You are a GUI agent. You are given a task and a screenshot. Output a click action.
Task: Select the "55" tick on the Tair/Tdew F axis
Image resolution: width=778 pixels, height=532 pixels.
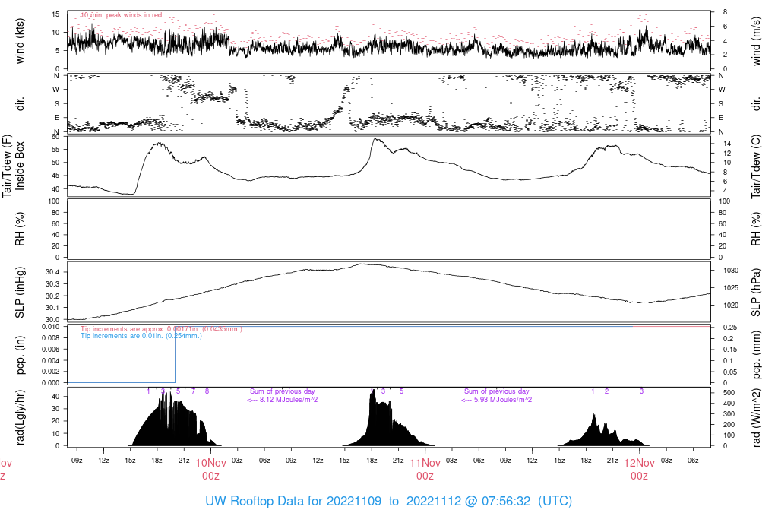pos(55,150)
